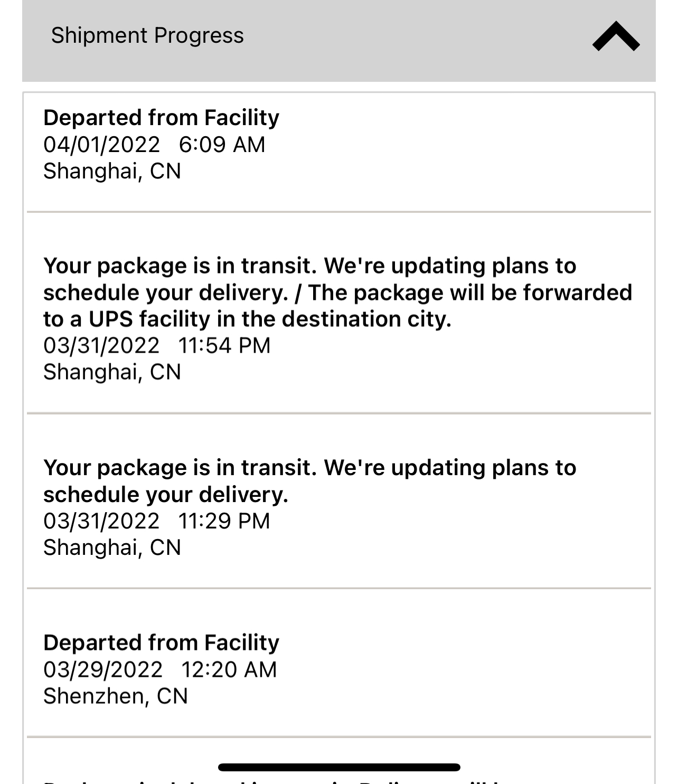The height and width of the screenshot is (784, 678).
Task: Select the in-transit heading above 11:29 PM
Action: [309, 468]
